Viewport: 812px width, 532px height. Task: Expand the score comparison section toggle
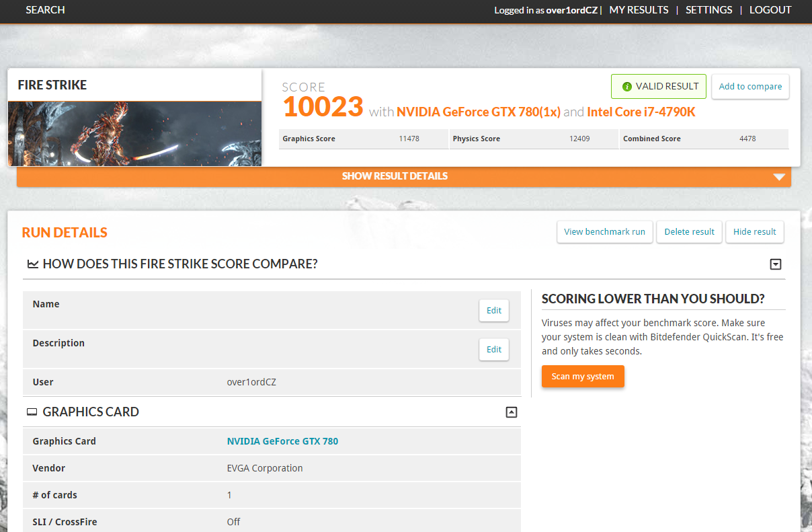click(776, 264)
